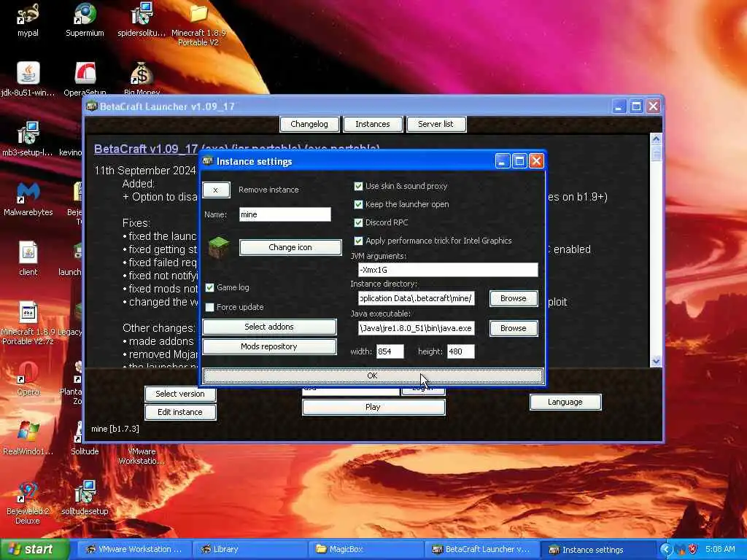747x560 pixels.
Task: Open the Mods repository button
Action: [269, 346]
